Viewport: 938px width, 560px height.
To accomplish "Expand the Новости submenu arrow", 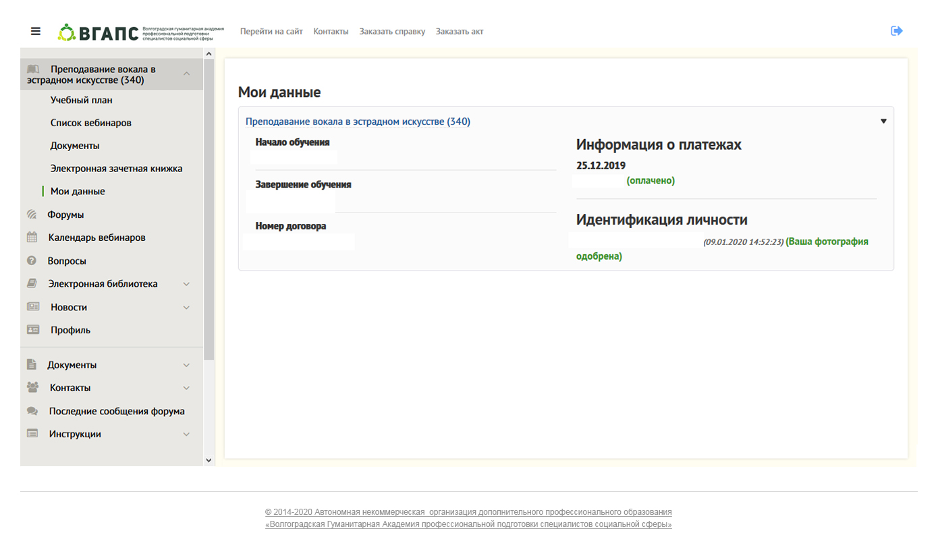I will [x=187, y=308].
